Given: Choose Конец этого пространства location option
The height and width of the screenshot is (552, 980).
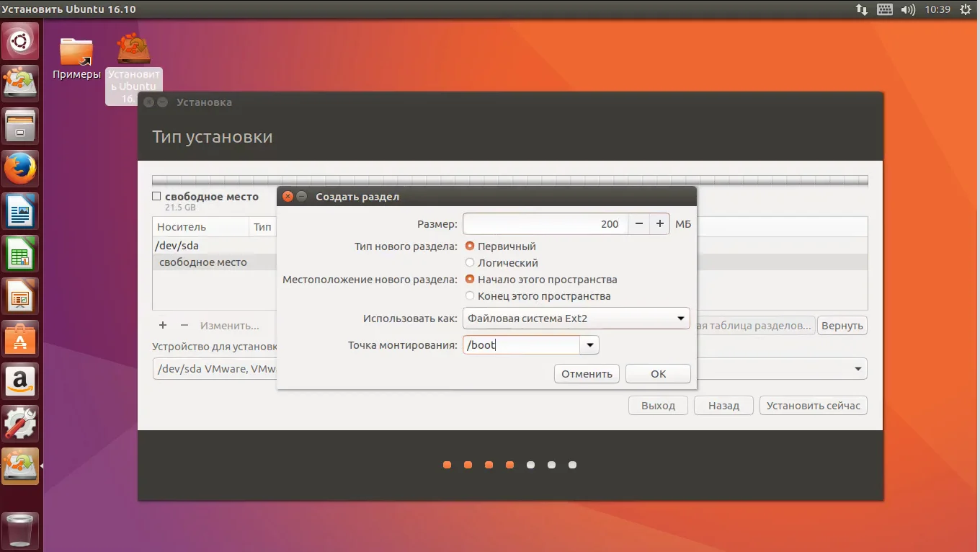Looking at the screenshot, I should [x=470, y=296].
